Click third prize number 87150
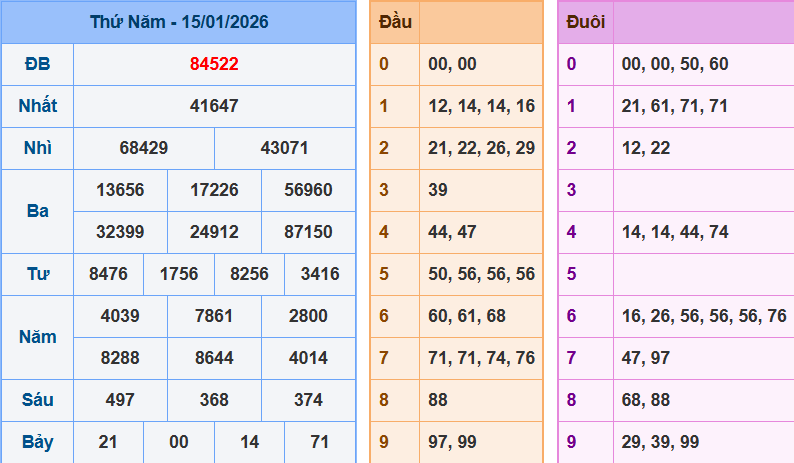 [308, 232]
